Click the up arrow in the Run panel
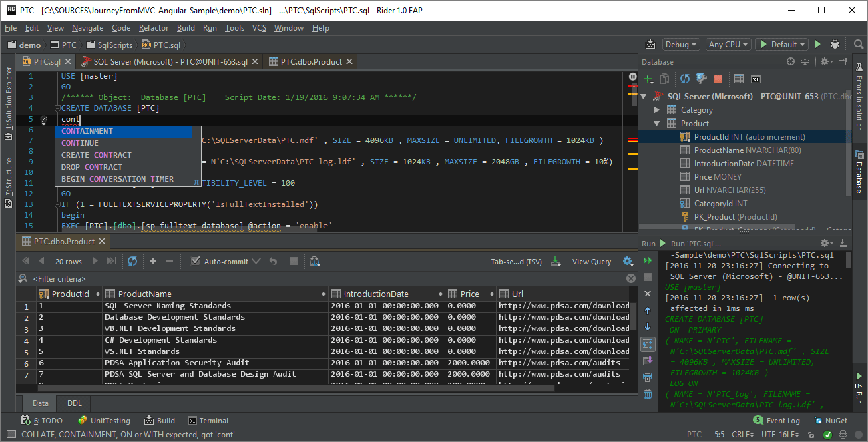 [648, 310]
